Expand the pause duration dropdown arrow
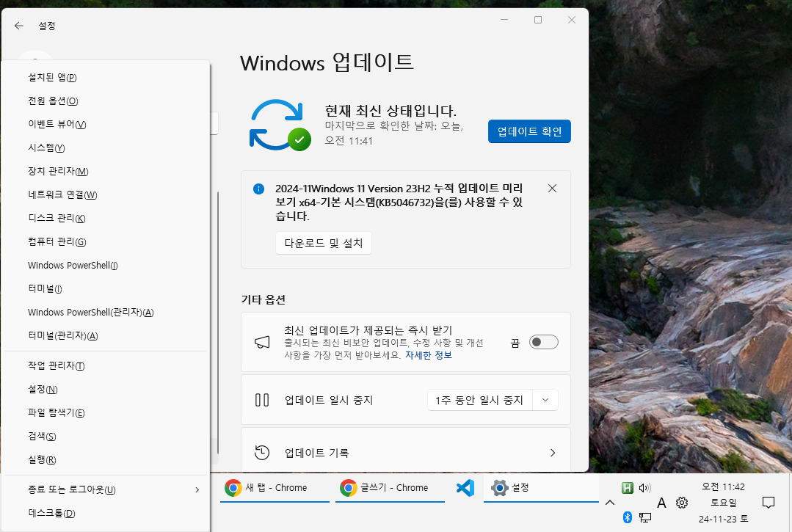Screen dimensions: 792x532 point(545,400)
